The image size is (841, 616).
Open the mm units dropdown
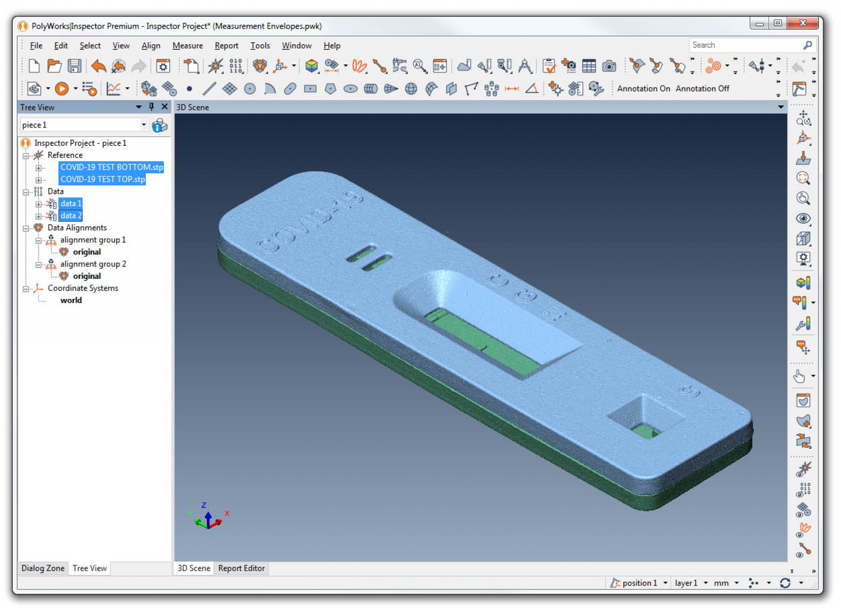click(737, 583)
